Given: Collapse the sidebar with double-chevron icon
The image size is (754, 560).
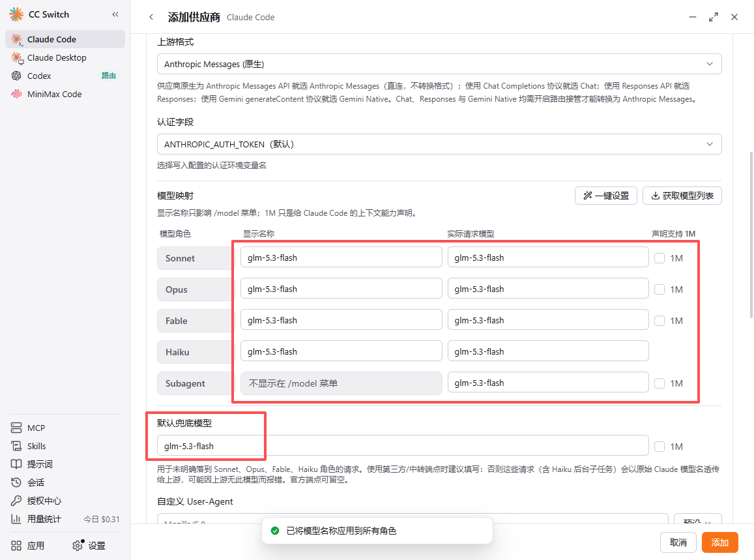Looking at the screenshot, I should coord(115,14).
